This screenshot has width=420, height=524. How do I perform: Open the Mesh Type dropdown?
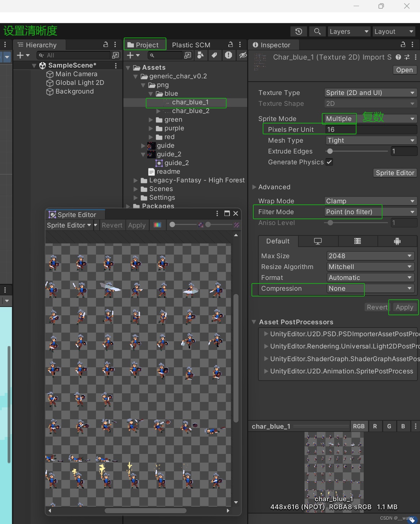click(x=371, y=140)
